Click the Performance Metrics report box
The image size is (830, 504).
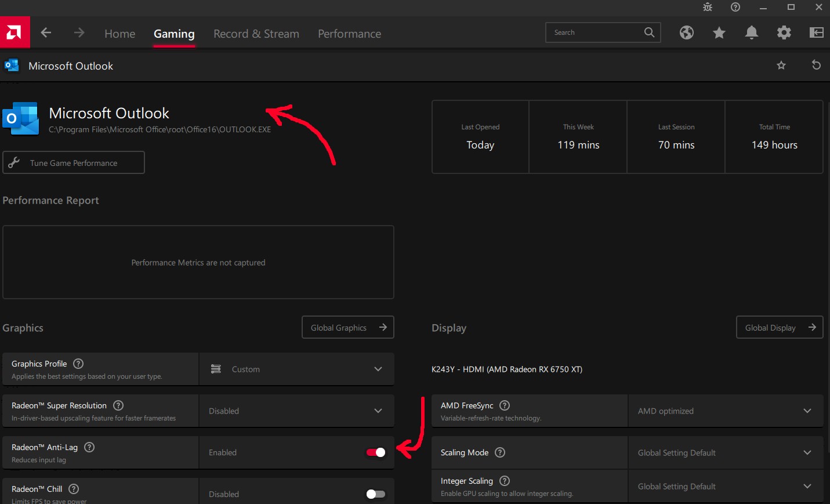198,262
